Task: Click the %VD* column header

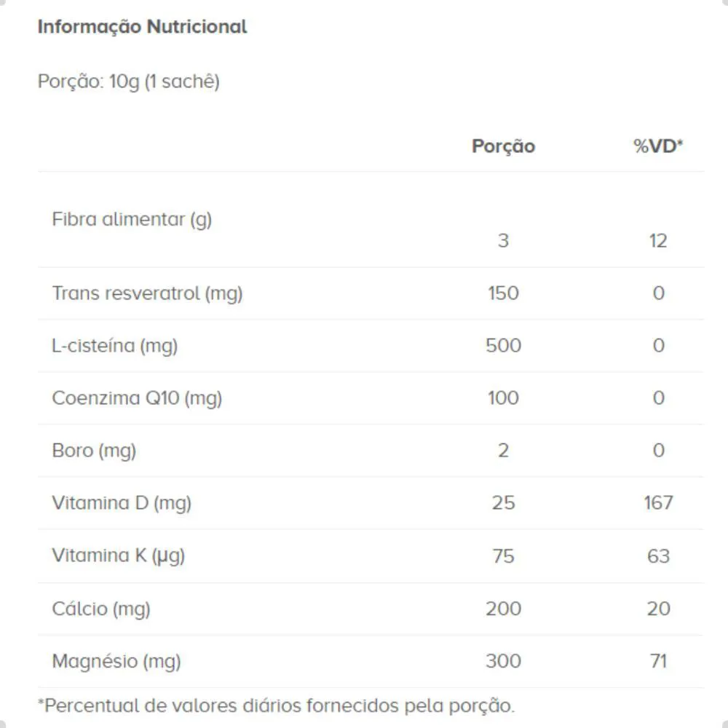Action: 658,146
